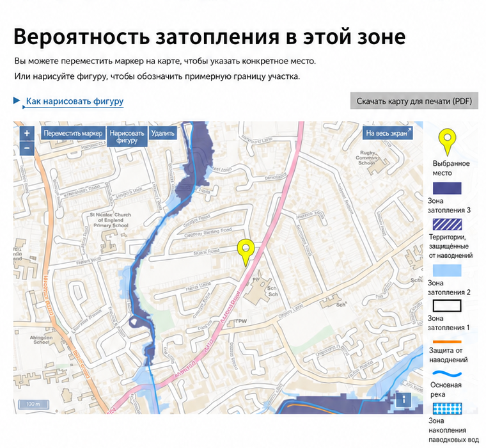Click the 'Geoffrey Barbing Road' street label

[208, 233]
